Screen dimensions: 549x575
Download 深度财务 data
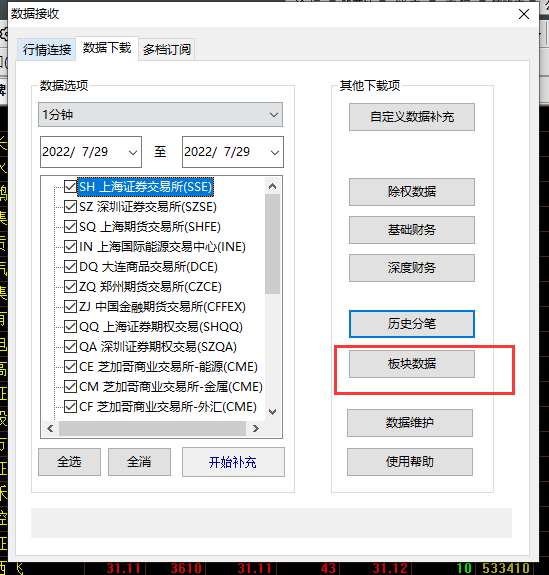pos(412,268)
